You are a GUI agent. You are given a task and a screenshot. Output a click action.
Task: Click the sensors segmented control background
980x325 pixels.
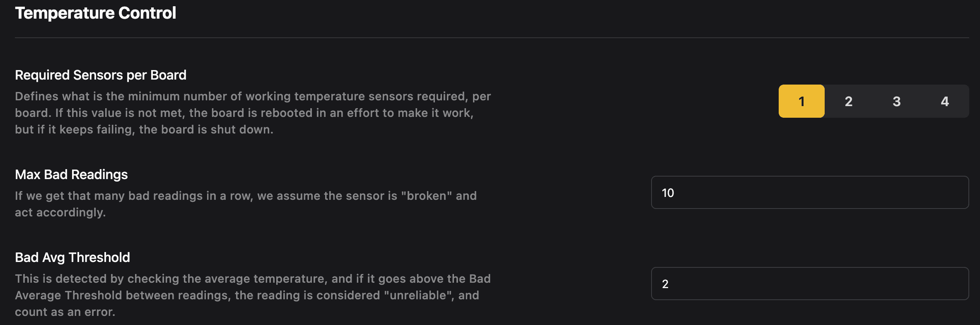[874, 101]
